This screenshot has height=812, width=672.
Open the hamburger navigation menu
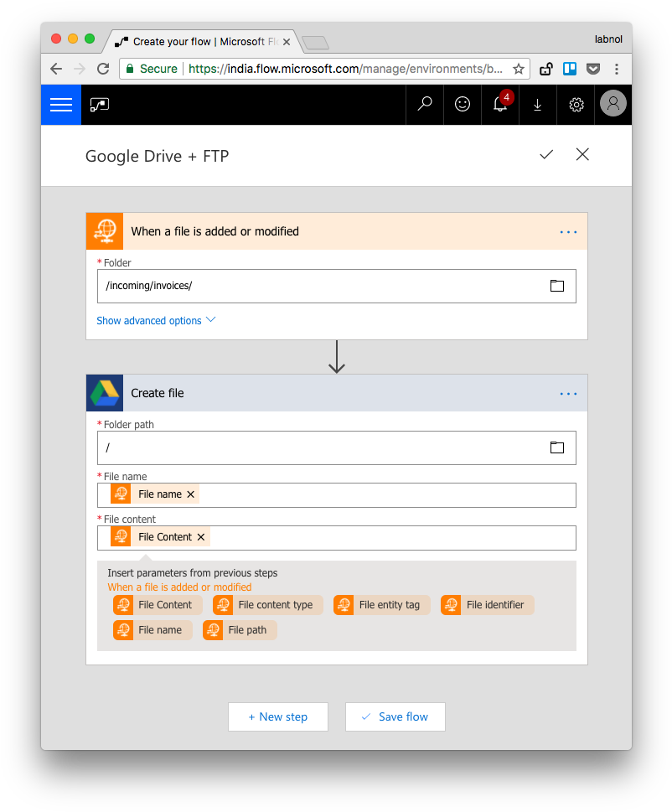tap(61, 105)
